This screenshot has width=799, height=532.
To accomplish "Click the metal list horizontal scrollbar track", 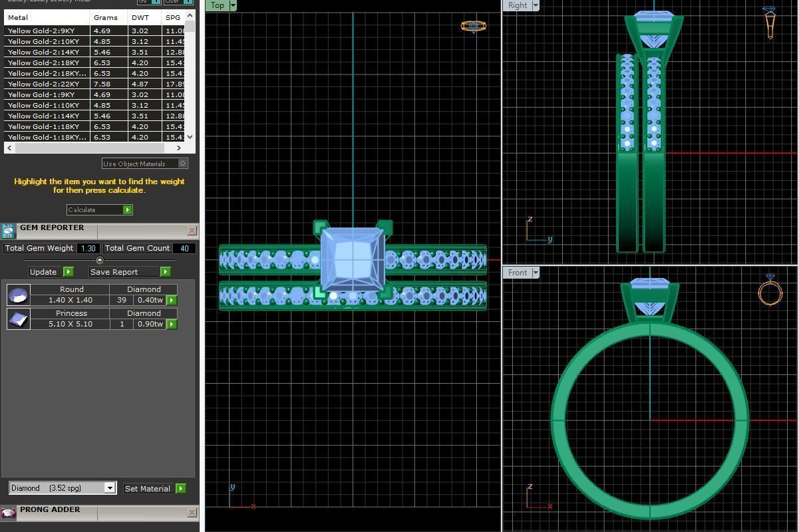I will [94, 148].
